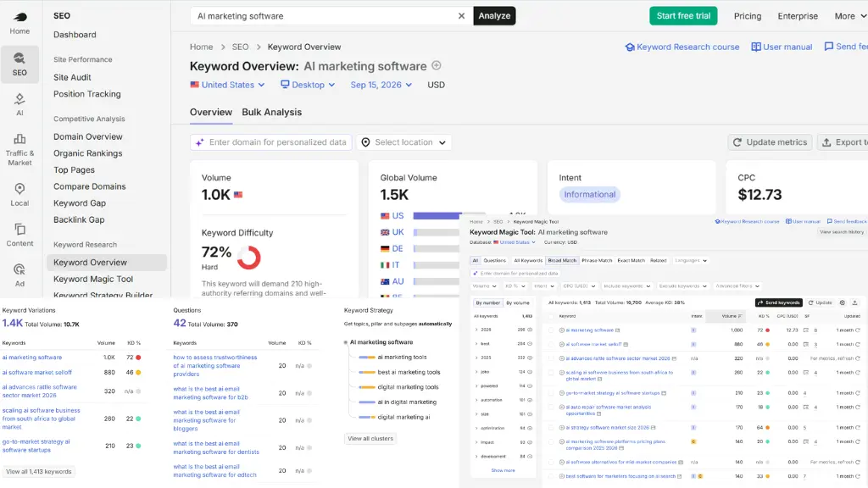The width and height of the screenshot is (868, 488).
Task: Open the Sep 15, 2026 date dropdown
Action: coord(381,85)
